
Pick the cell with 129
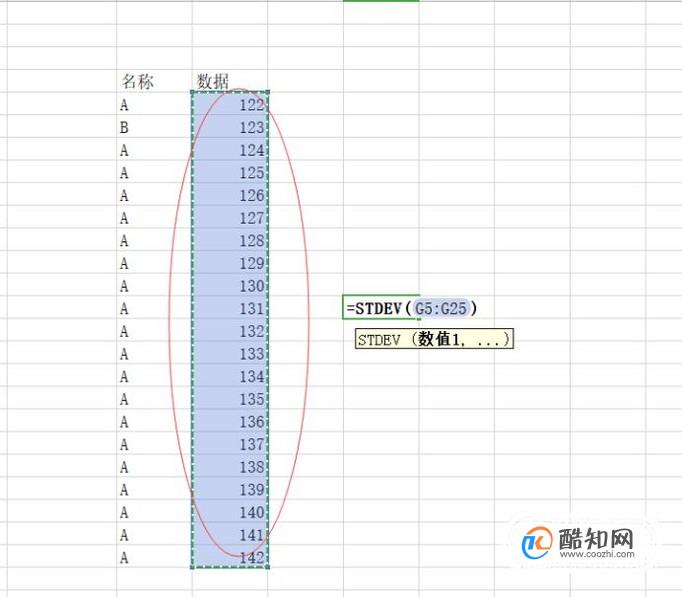tap(230, 262)
